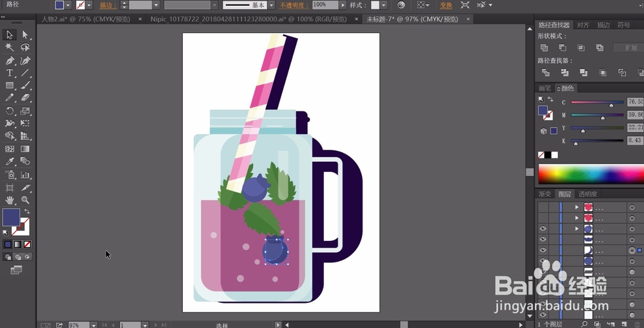Select the Paintbrush tool
This screenshot has height=328, width=644.
25,86
